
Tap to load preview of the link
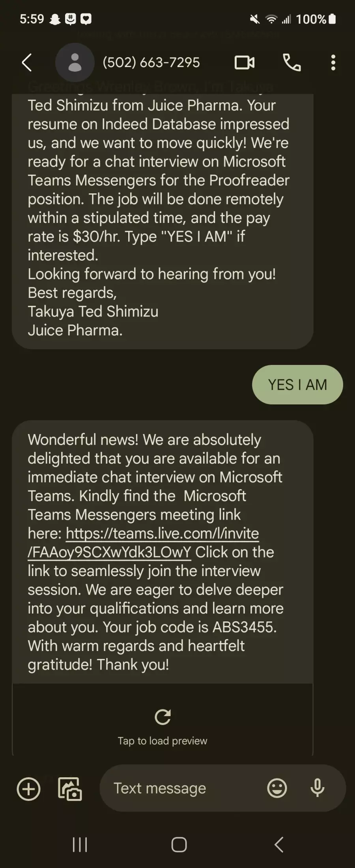[163, 741]
